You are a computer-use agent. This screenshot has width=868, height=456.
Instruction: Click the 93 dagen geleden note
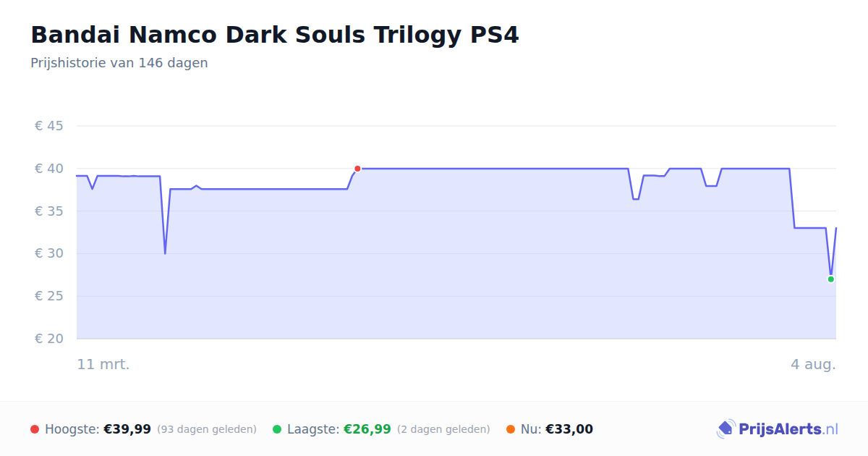pos(207,429)
